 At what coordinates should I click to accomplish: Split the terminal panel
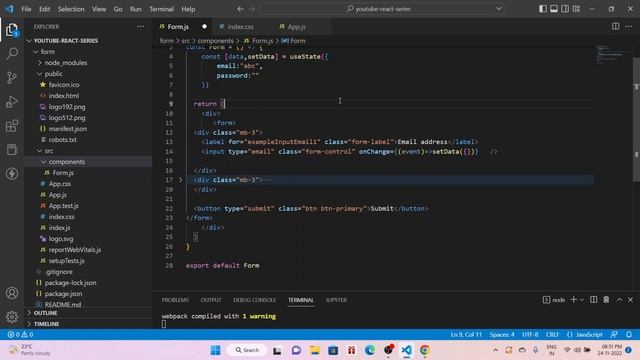tap(593, 300)
